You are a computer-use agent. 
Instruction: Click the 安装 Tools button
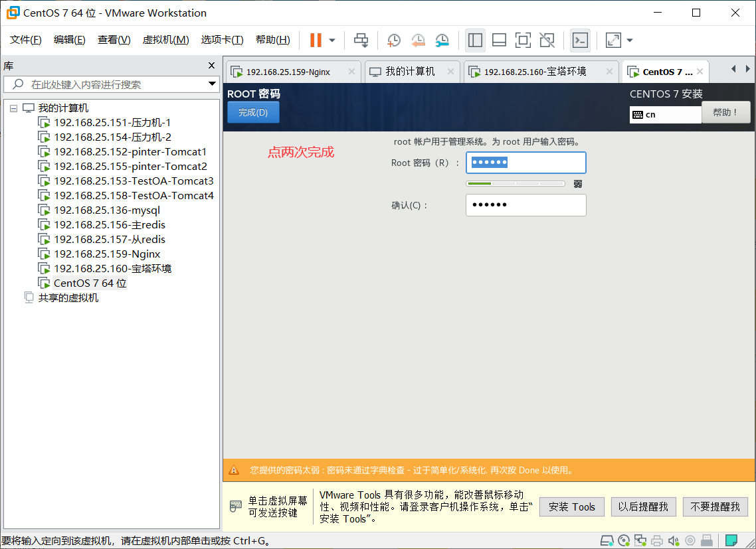[x=572, y=507]
